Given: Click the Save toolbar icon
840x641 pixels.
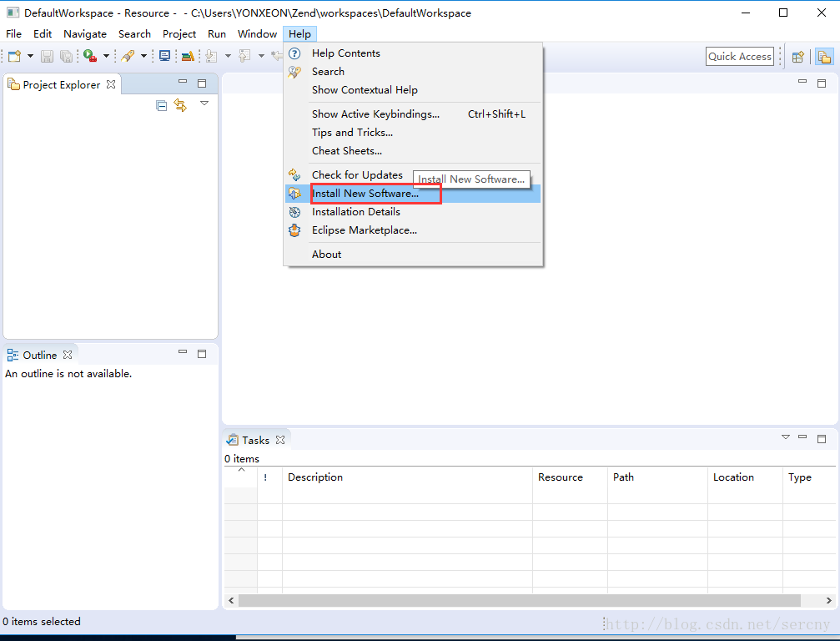Looking at the screenshot, I should [x=48, y=56].
